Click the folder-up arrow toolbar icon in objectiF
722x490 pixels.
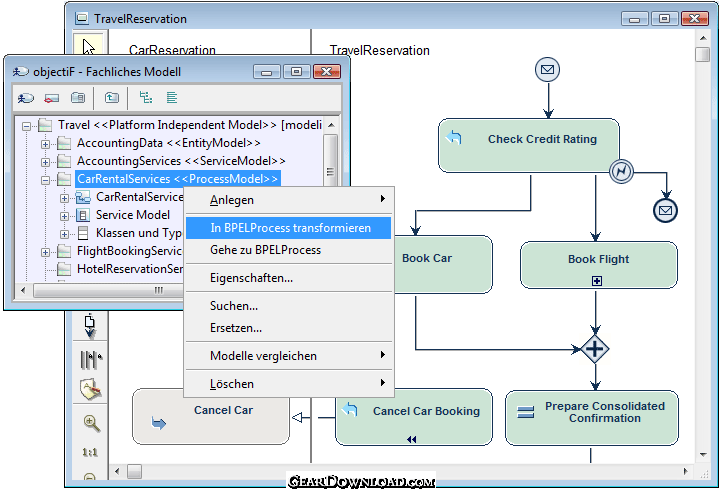[111, 98]
